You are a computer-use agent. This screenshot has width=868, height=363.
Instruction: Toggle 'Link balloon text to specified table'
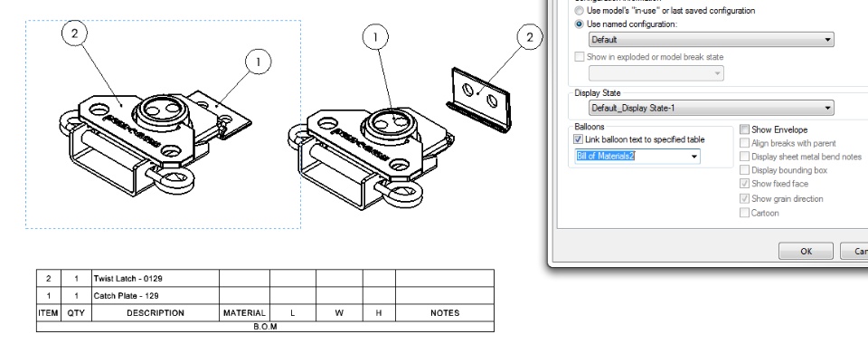click(579, 139)
